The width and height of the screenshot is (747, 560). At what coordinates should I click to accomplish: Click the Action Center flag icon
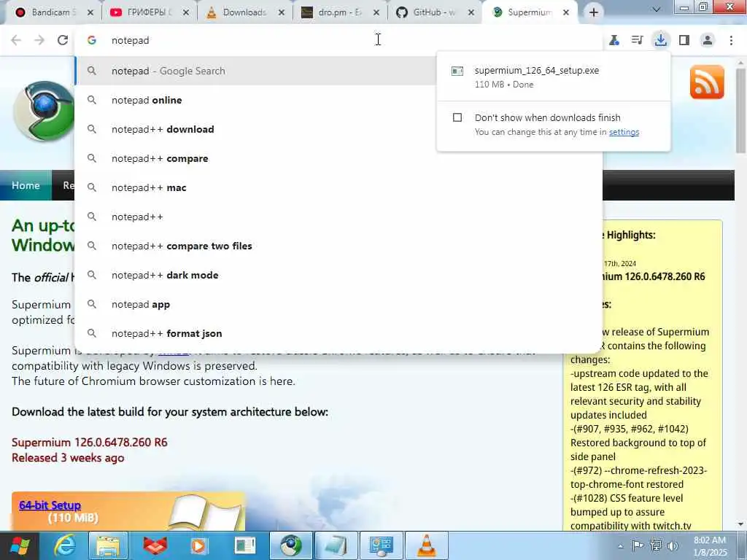pyautogui.click(x=638, y=545)
